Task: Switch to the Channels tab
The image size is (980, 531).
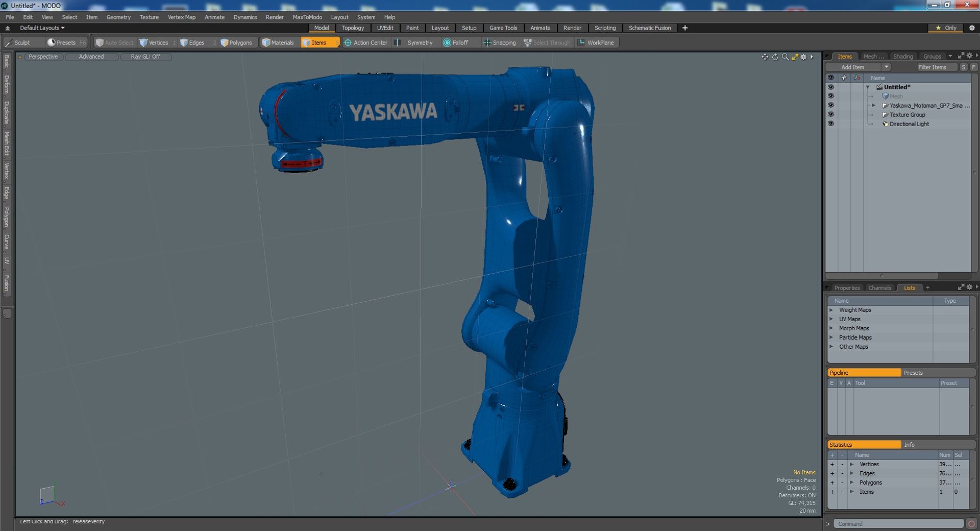Action: click(879, 288)
